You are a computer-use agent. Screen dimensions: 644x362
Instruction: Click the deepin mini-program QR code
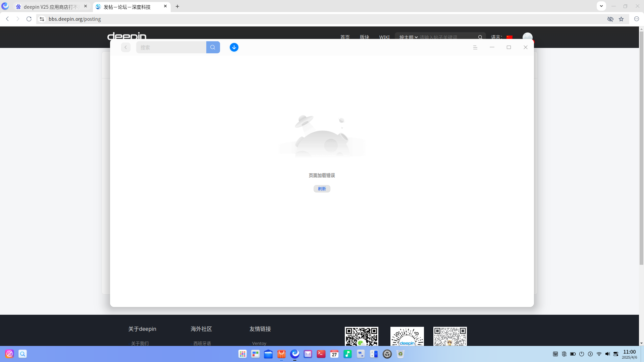point(407,336)
